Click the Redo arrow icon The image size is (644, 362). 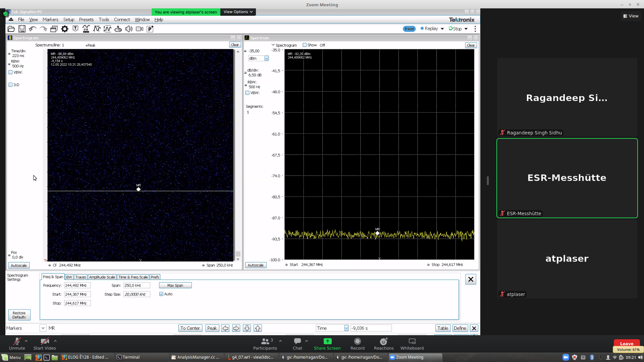pyautogui.click(x=43, y=29)
